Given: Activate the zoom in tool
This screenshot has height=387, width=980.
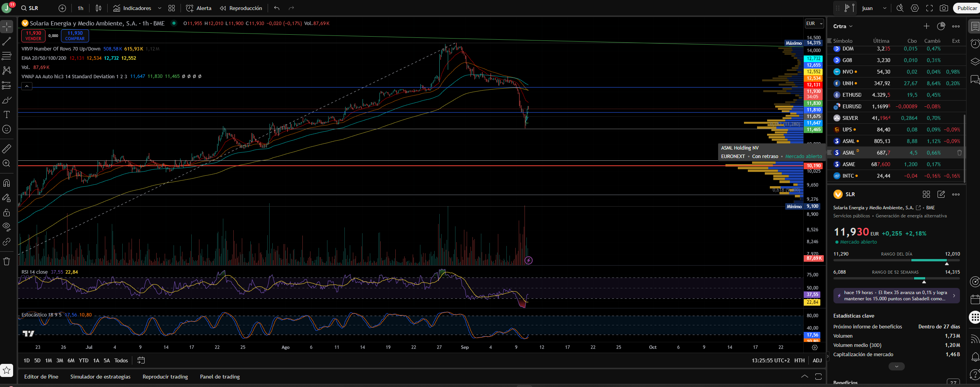Looking at the screenshot, I should tap(7, 163).
